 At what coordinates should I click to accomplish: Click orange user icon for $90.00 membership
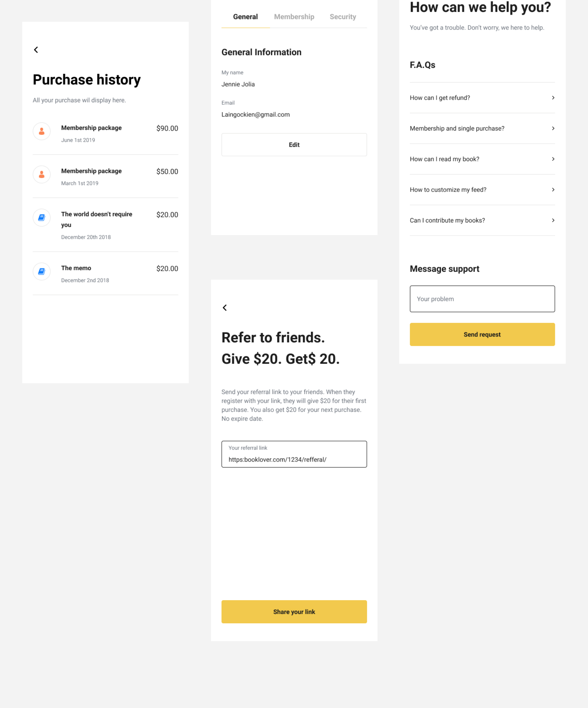(42, 131)
